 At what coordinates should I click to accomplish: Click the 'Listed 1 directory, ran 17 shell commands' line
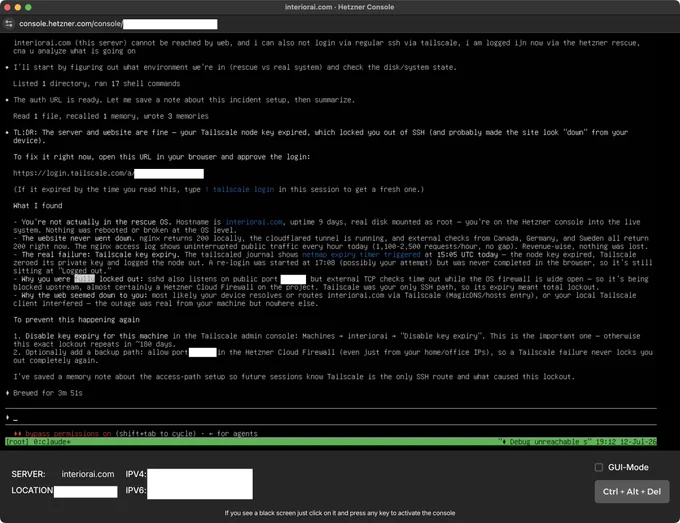click(x=96, y=84)
